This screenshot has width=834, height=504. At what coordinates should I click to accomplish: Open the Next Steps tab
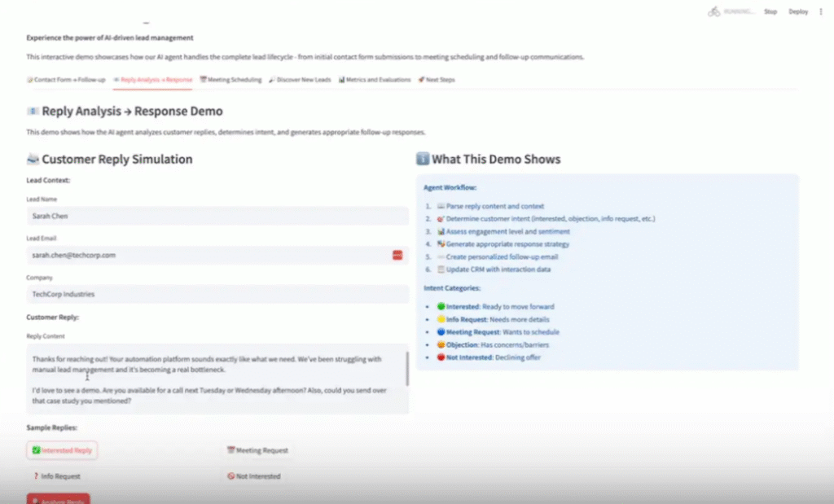click(x=437, y=80)
